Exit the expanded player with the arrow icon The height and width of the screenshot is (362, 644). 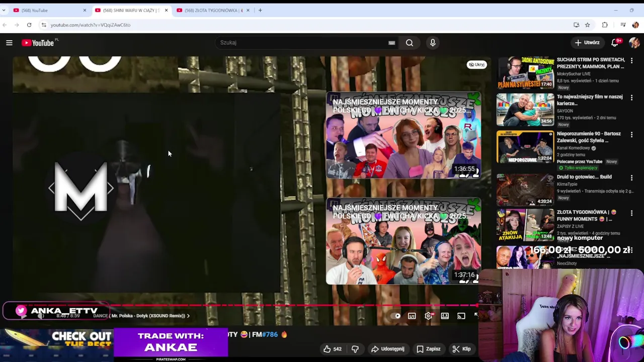pos(475,316)
